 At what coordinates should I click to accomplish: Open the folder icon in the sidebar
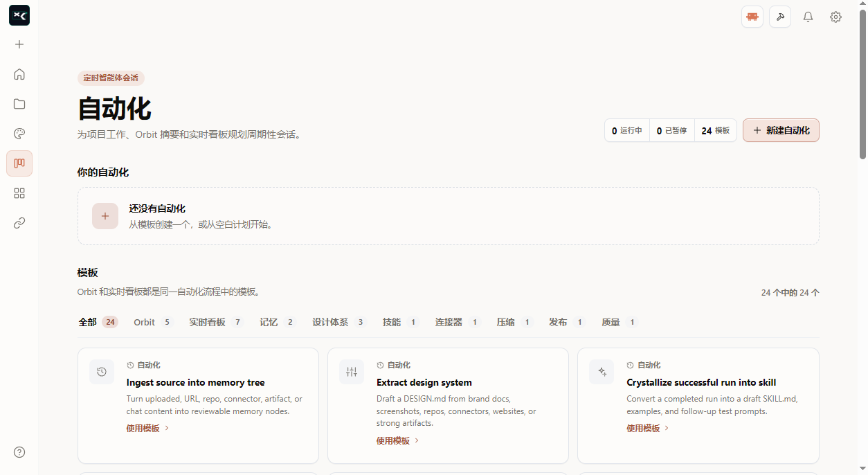pos(19,104)
